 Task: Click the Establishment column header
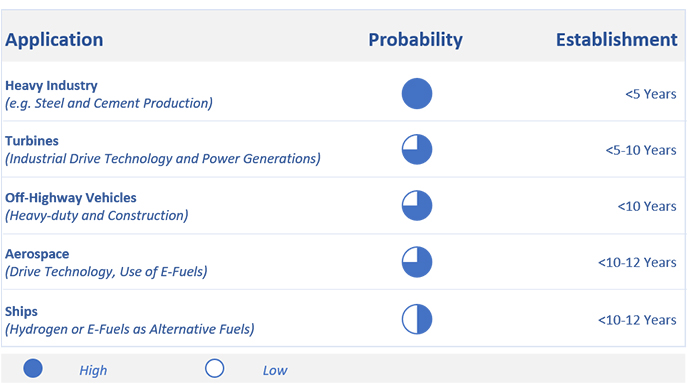pos(617,40)
